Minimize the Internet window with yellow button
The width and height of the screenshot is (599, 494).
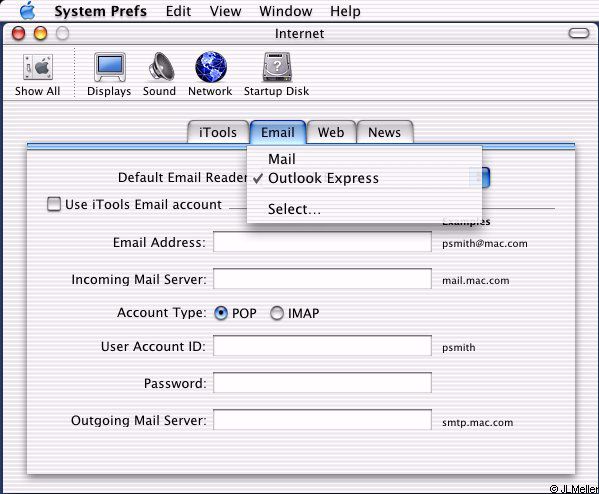(40, 33)
